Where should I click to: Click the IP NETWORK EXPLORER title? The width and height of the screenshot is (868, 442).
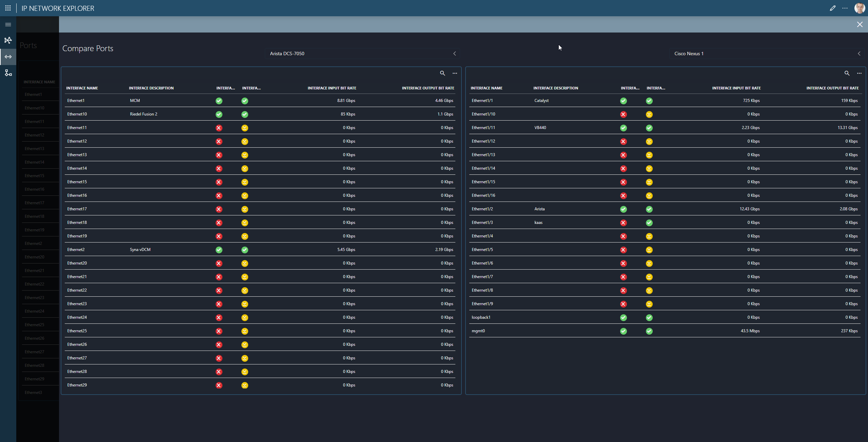click(x=58, y=8)
